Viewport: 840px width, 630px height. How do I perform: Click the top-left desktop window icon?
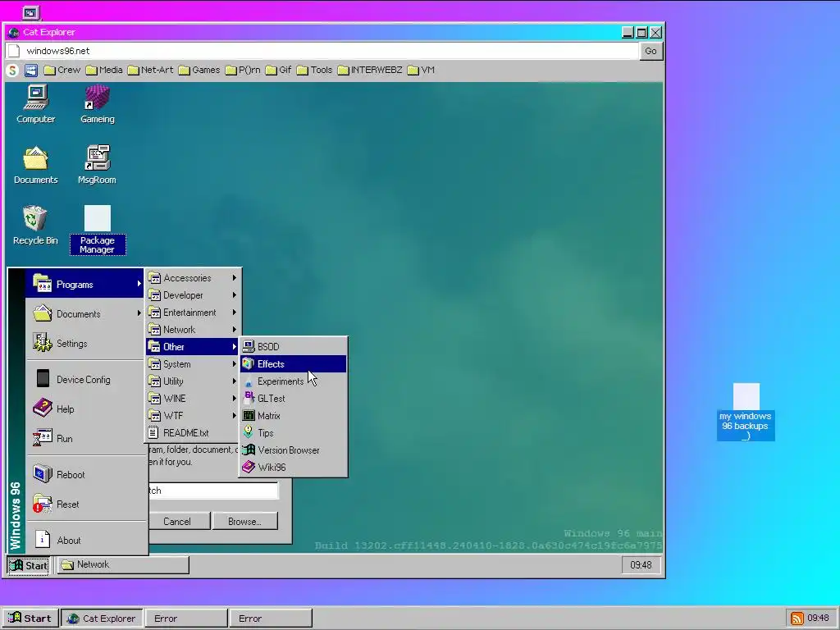tap(30, 11)
